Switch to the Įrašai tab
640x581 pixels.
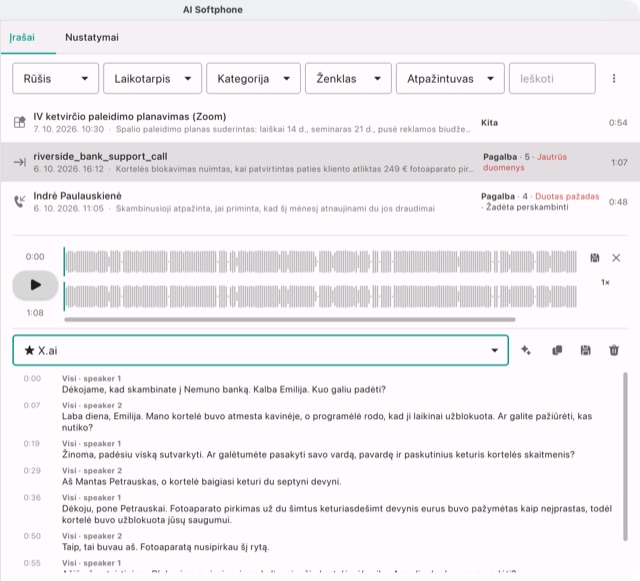22,38
